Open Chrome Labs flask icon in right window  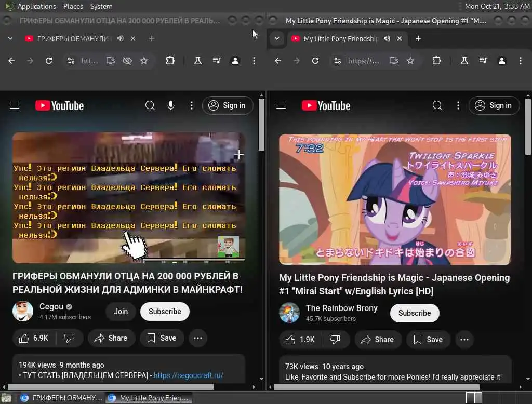point(464,61)
